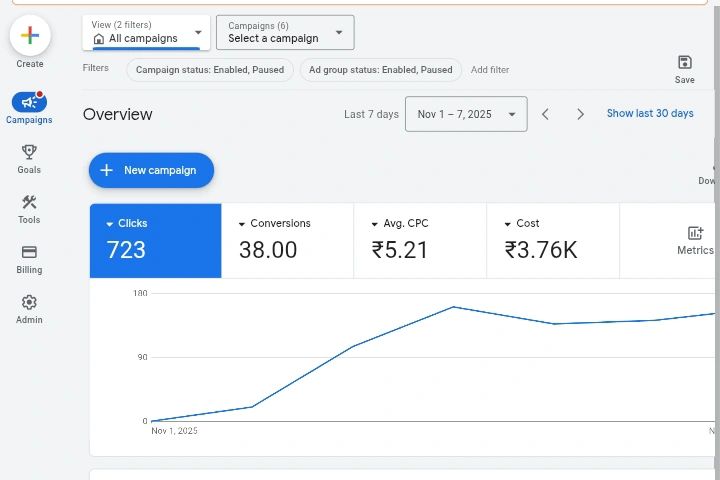Go to next date range arrow
This screenshot has height=480, width=720.
[580, 114]
